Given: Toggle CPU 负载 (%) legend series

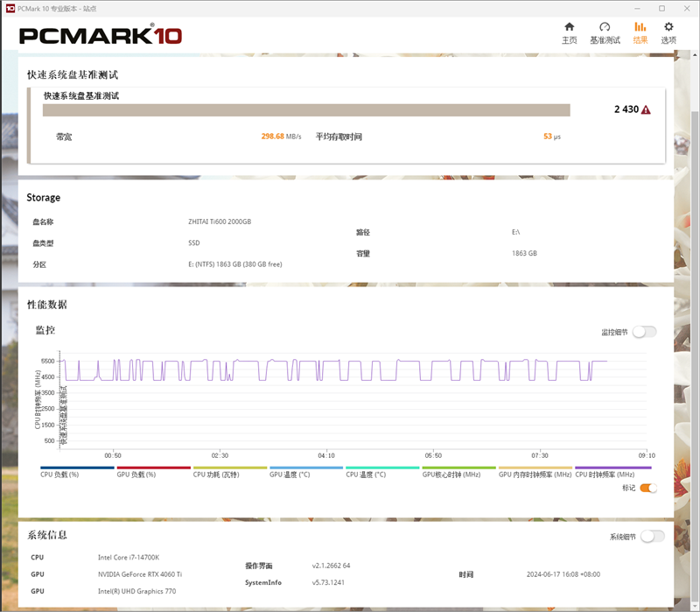Looking at the screenshot, I should coord(77,472).
